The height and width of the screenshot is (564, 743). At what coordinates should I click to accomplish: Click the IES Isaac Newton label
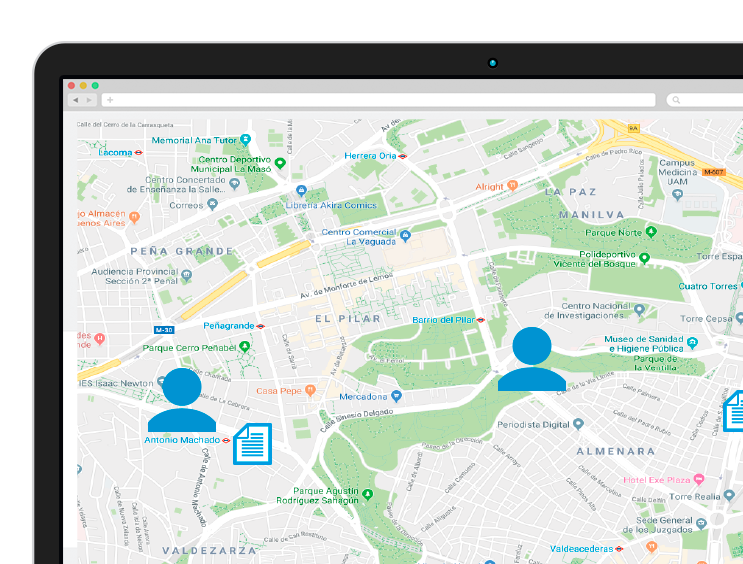point(116,383)
